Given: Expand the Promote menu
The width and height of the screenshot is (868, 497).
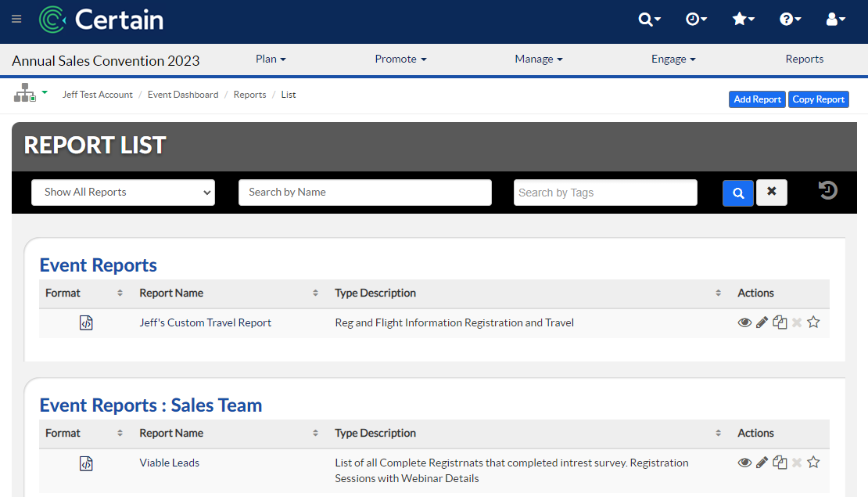Looking at the screenshot, I should (x=401, y=59).
